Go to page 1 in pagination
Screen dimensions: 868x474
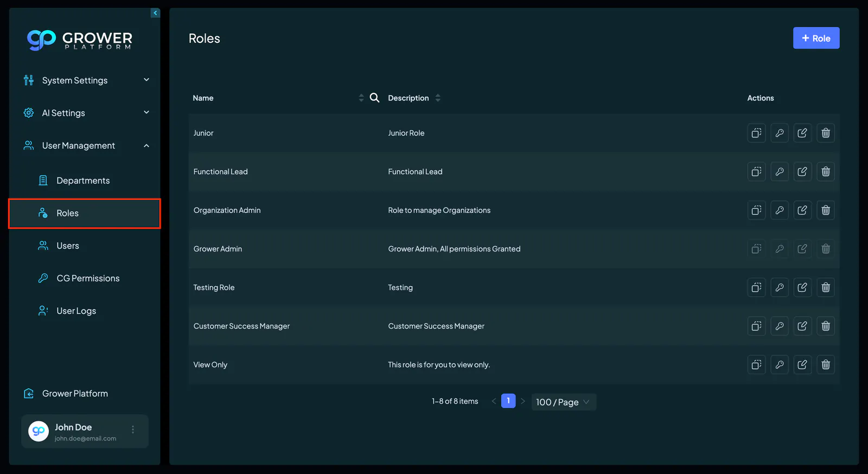click(508, 401)
